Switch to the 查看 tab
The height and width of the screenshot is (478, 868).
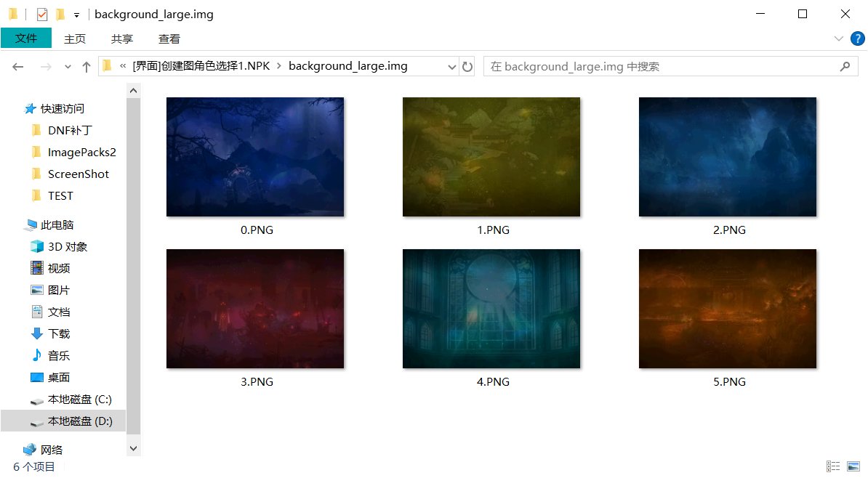point(169,39)
